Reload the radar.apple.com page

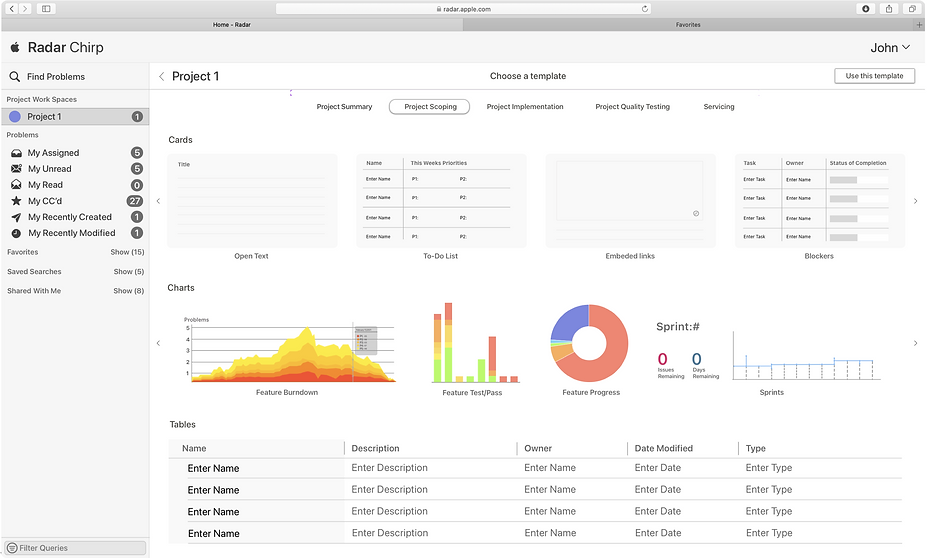[x=645, y=9]
